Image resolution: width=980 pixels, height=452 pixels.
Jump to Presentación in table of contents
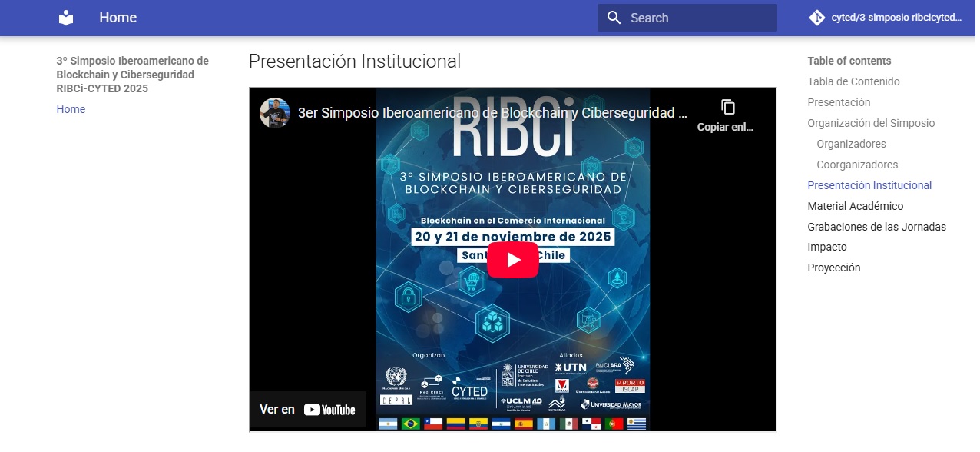[x=839, y=102]
